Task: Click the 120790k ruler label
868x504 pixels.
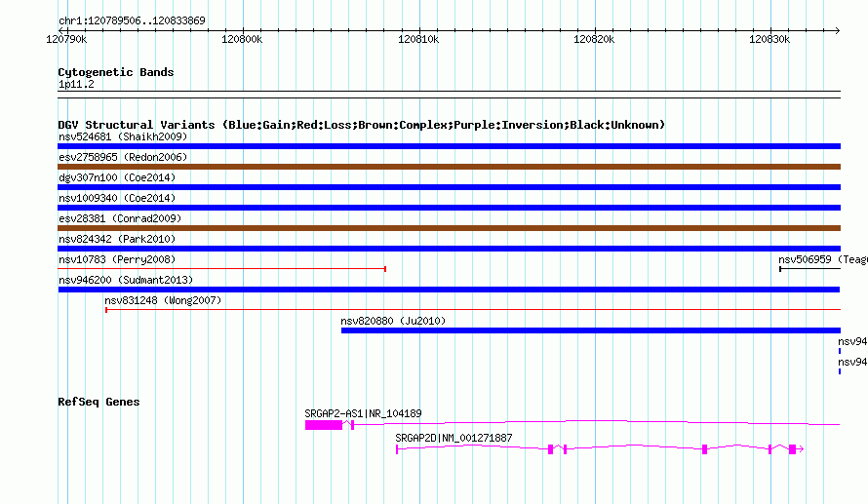Action: click(x=66, y=39)
